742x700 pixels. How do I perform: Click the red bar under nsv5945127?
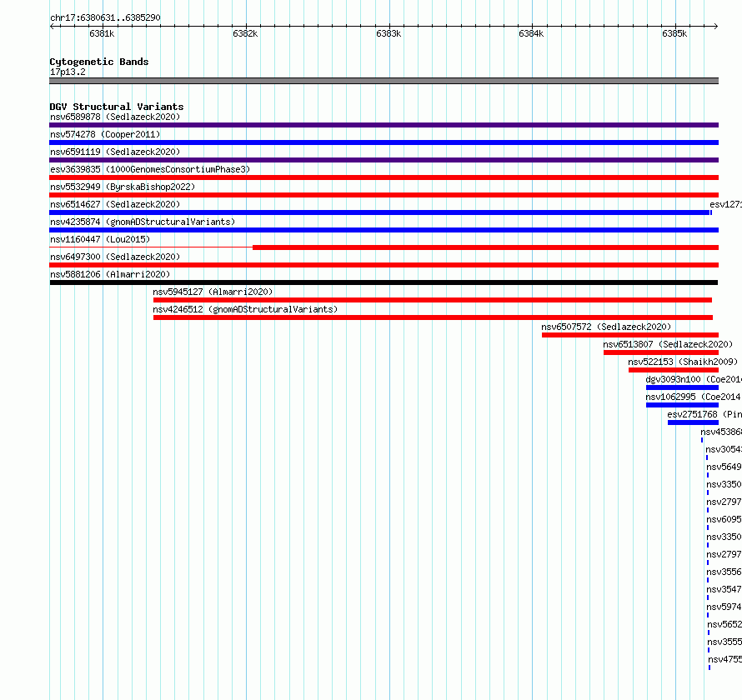coord(433,300)
